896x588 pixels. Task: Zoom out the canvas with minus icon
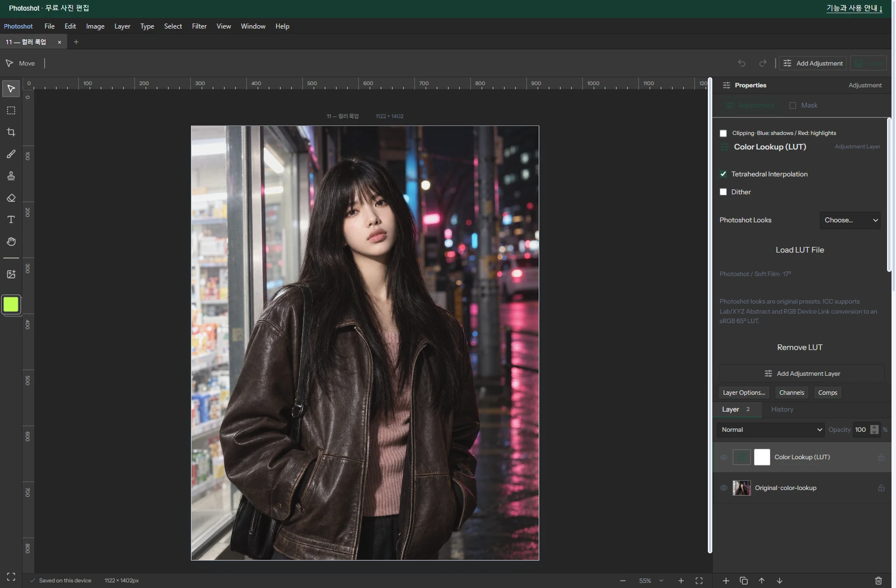pyautogui.click(x=623, y=581)
